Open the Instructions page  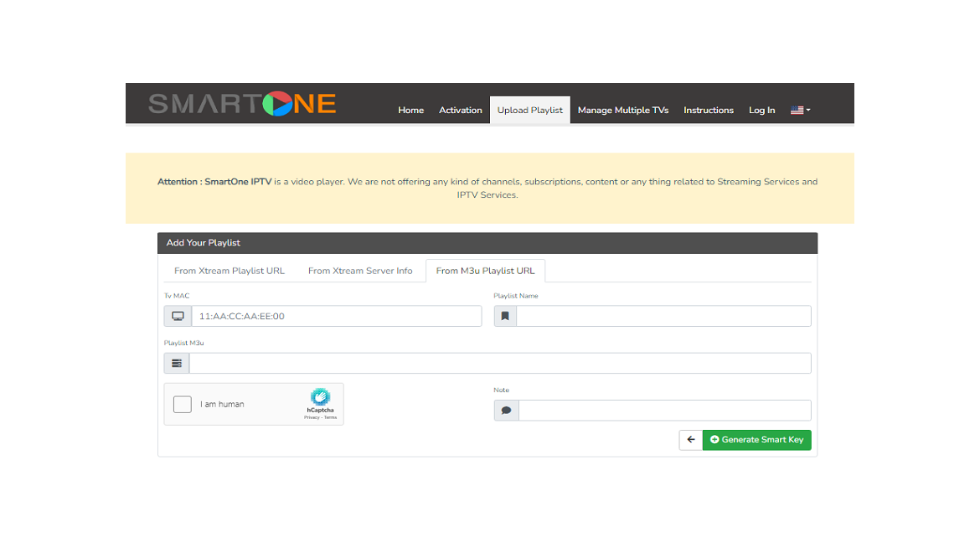pyautogui.click(x=709, y=111)
